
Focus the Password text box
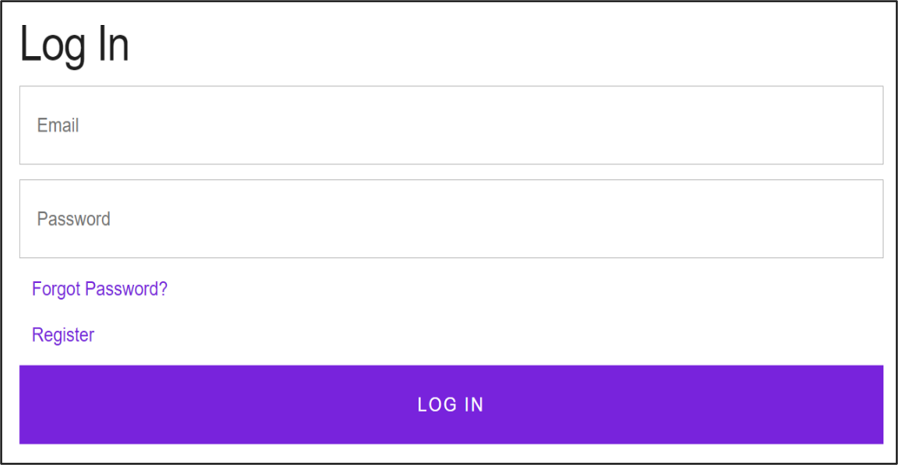pos(450,219)
